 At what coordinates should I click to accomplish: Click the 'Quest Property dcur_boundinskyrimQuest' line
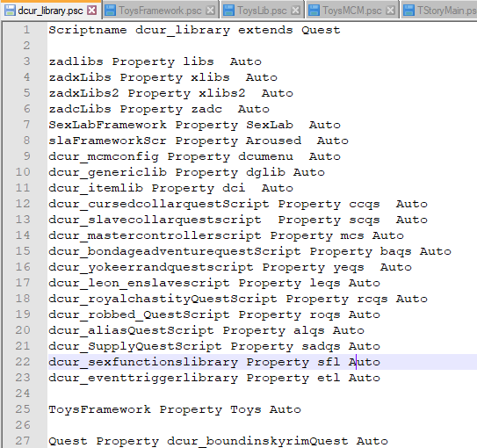pyautogui.click(x=219, y=441)
